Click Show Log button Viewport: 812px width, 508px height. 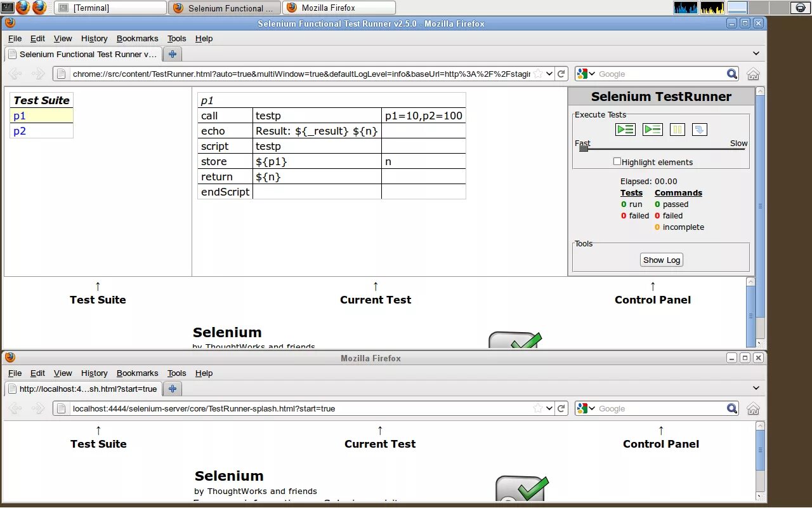click(662, 260)
